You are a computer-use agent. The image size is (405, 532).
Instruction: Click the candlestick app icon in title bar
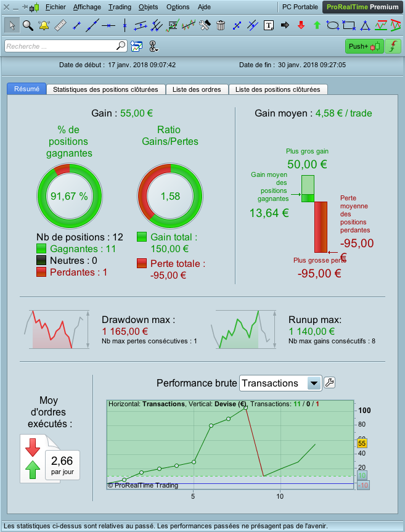pyautogui.click(x=35, y=7)
